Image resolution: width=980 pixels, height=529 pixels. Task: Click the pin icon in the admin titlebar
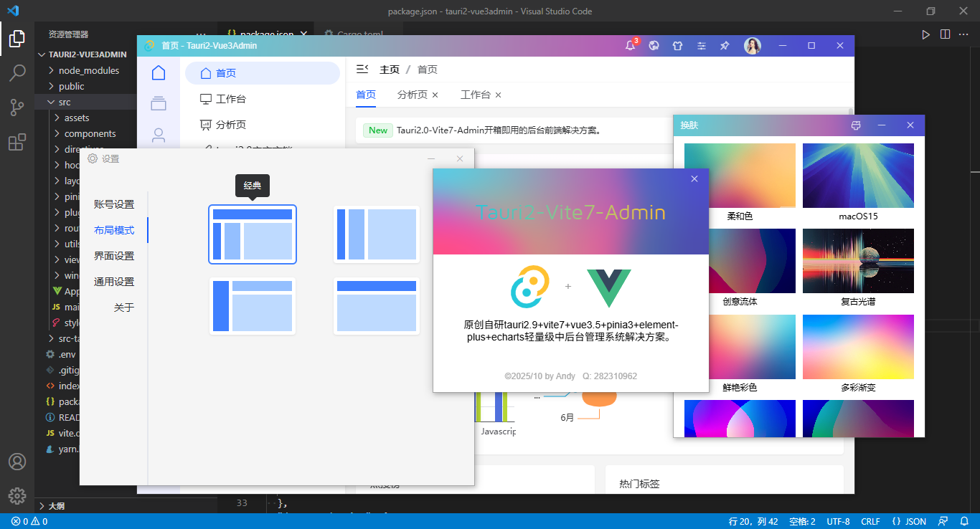pyautogui.click(x=725, y=45)
